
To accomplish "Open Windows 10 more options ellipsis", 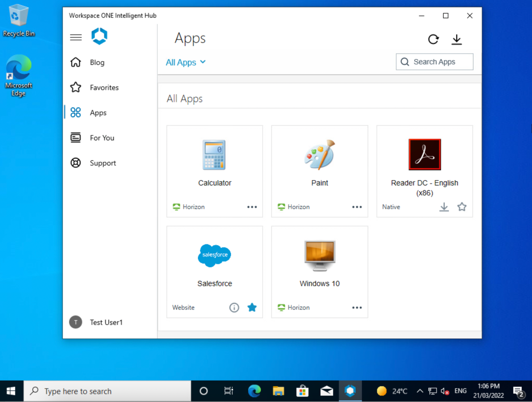I will click(357, 308).
